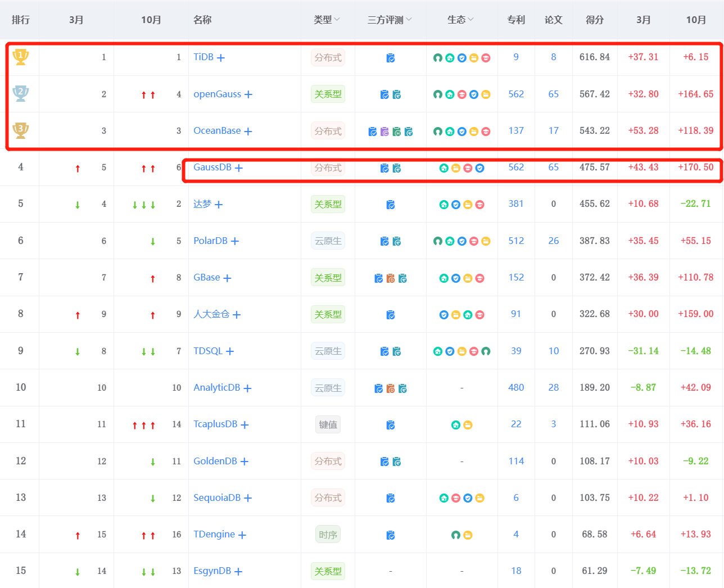Open the TDengine database link
Viewport: 724px width, 588px height.
214,534
